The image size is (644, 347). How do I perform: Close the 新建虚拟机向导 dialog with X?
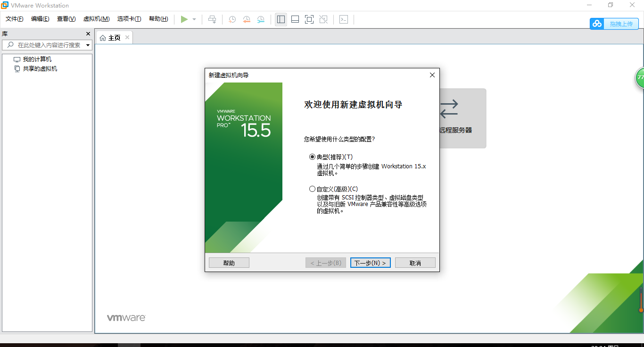[x=432, y=75]
